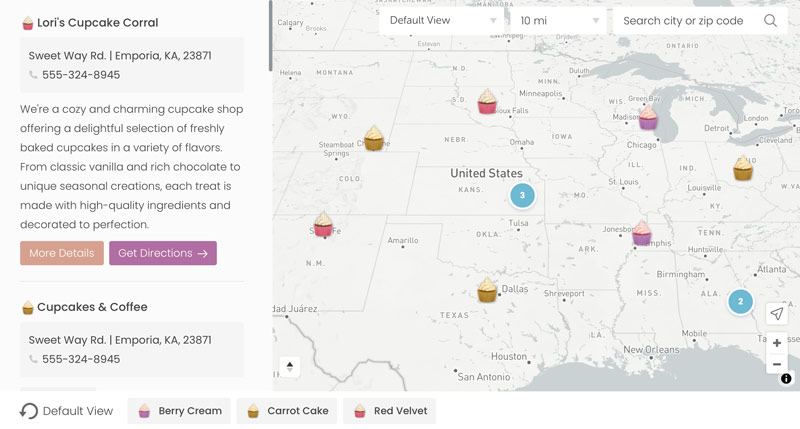Click the Get Directions button
The height and width of the screenshot is (429, 800).
163,253
